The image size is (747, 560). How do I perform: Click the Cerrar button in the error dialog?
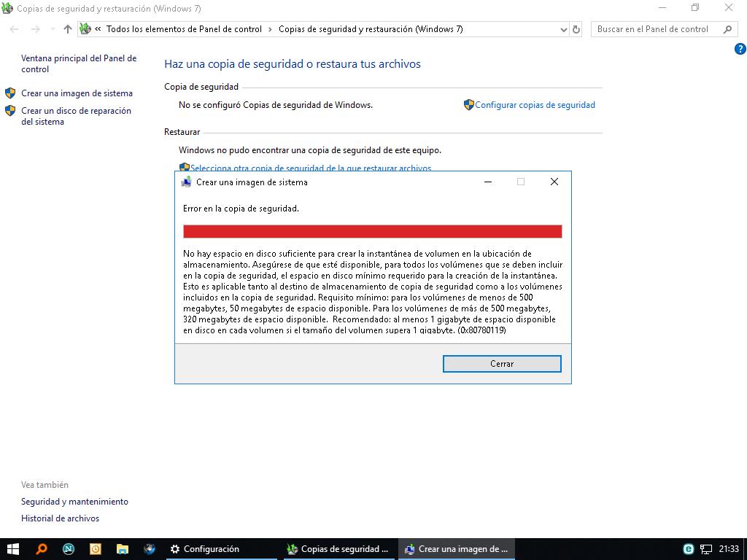click(502, 364)
